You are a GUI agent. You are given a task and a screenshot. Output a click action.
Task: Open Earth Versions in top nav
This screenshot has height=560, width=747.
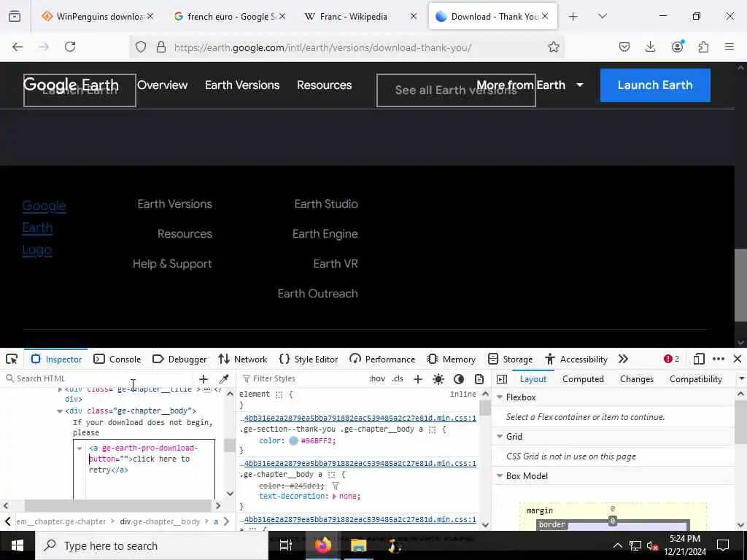tap(242, 85)
